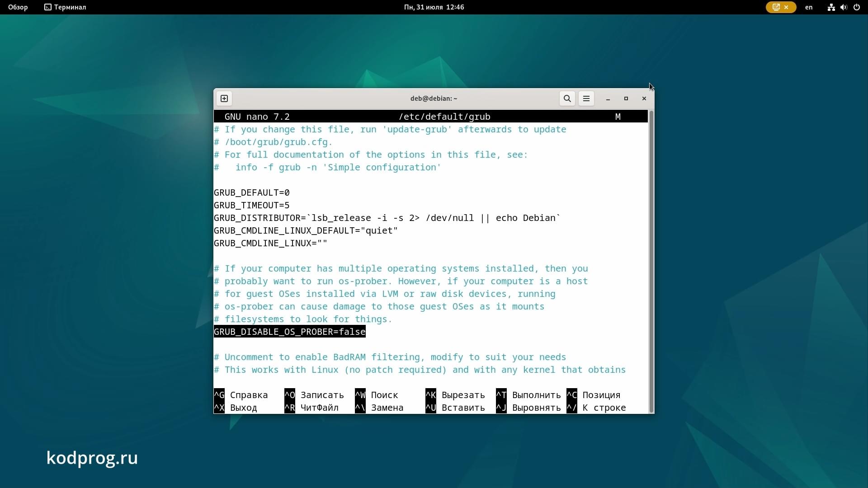
Task: Open terminal search with magnifier icon
Action: [x=567, y=99]
